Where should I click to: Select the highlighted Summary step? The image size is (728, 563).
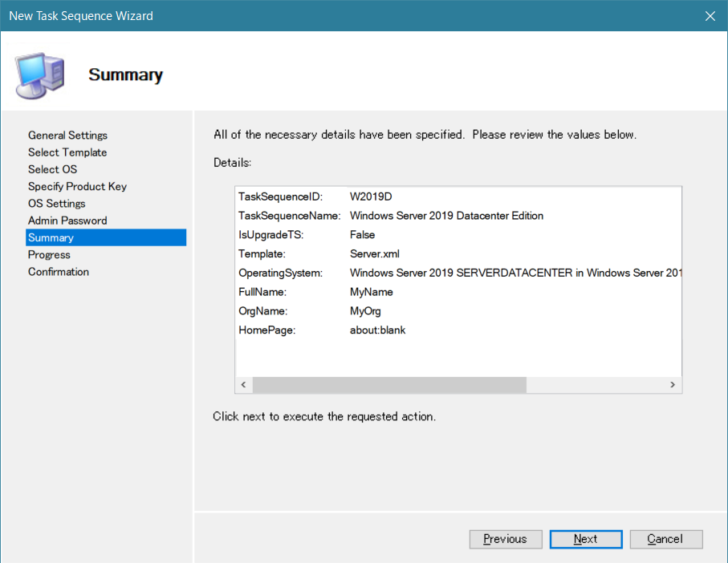tap(106, 237)
